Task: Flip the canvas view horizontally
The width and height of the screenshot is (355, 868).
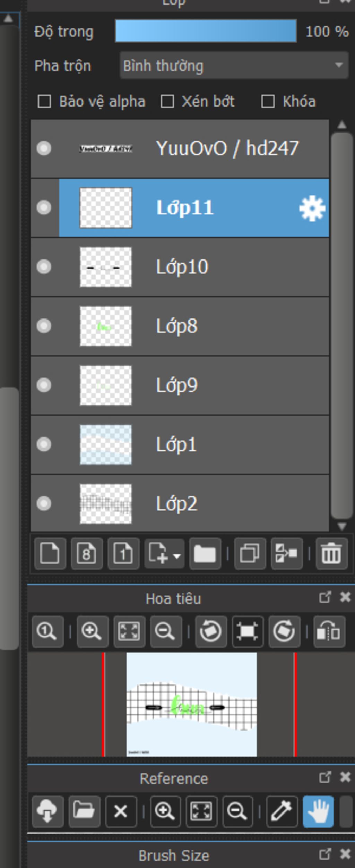Action: [329, 632]
